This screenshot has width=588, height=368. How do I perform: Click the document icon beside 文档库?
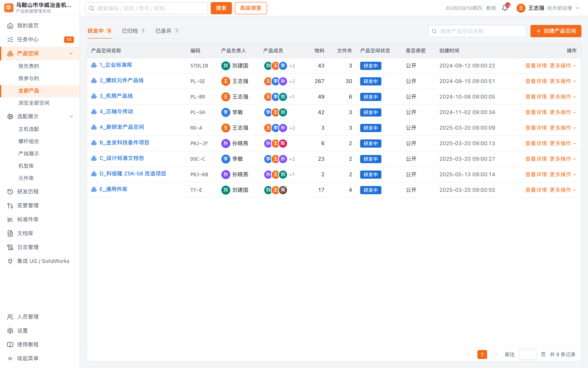tap(10, 233)
